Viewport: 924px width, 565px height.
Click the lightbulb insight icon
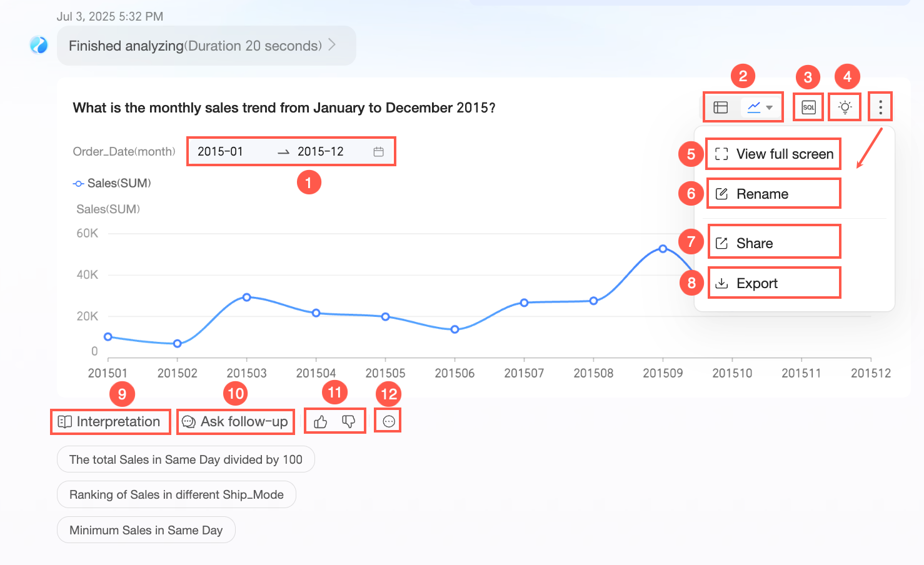click(x=845, y=107)
